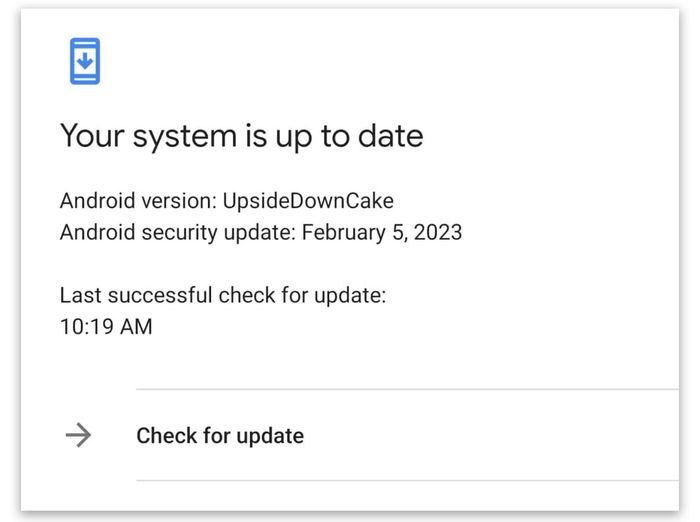Click the 'Android security update:' label text
Screen dimensions: 700x522
[178, 233]
